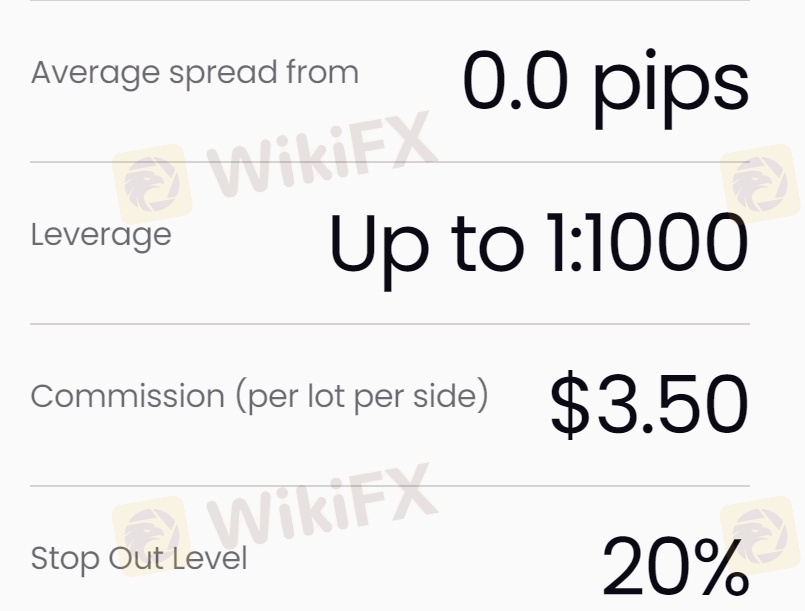Click the percent sign in stop out value

(x=719, y=567)
